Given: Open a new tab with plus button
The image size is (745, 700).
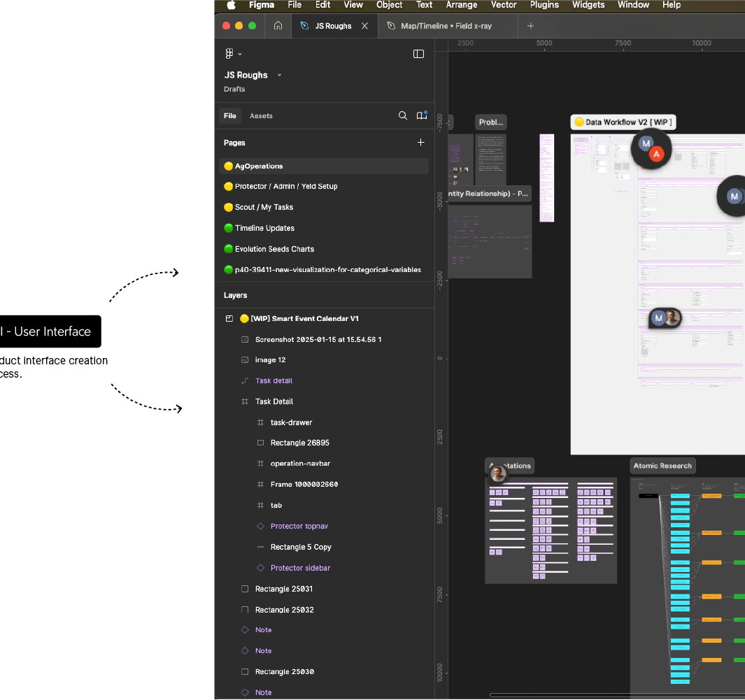Looking at the screenshot, I should point(530,26).
